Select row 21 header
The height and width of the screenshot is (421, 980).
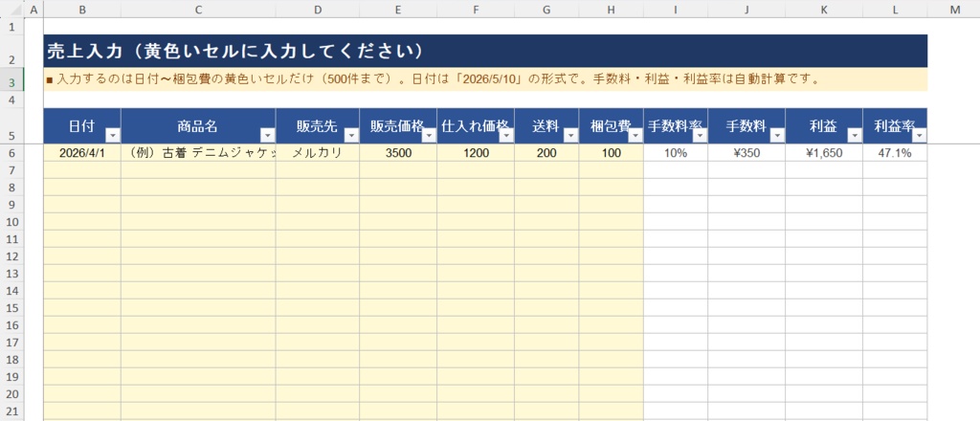pyautogui.click(x=12, y=411)
